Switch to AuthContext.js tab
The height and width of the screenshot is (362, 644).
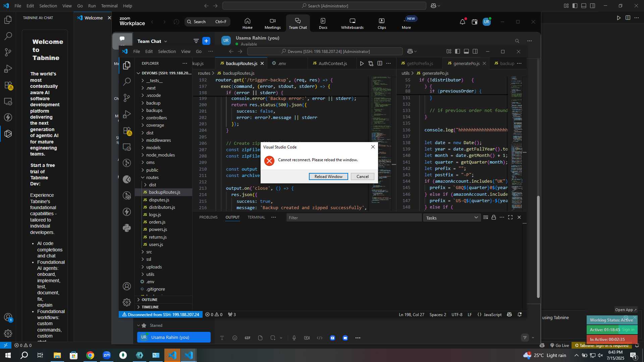[332, 63]
